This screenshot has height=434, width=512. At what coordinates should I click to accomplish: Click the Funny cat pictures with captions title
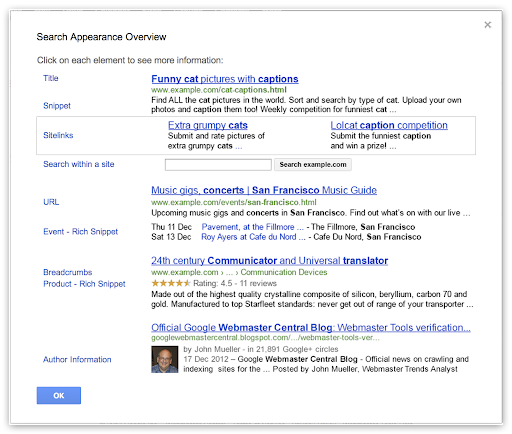(x=225, y=79)
